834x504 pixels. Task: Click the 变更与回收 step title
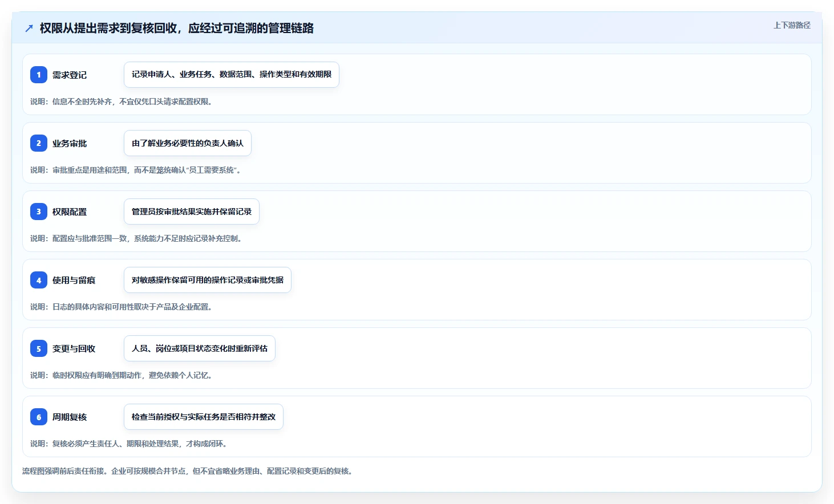click(x=74, y=348)
